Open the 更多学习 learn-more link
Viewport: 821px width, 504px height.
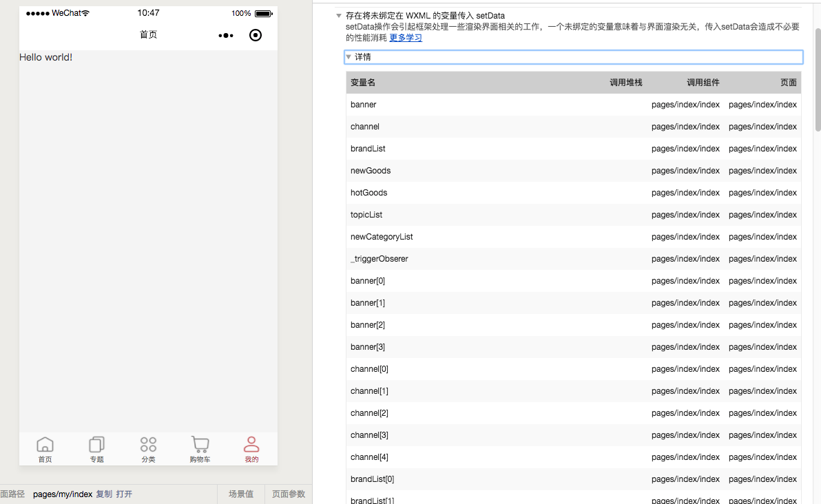(406, 37)
